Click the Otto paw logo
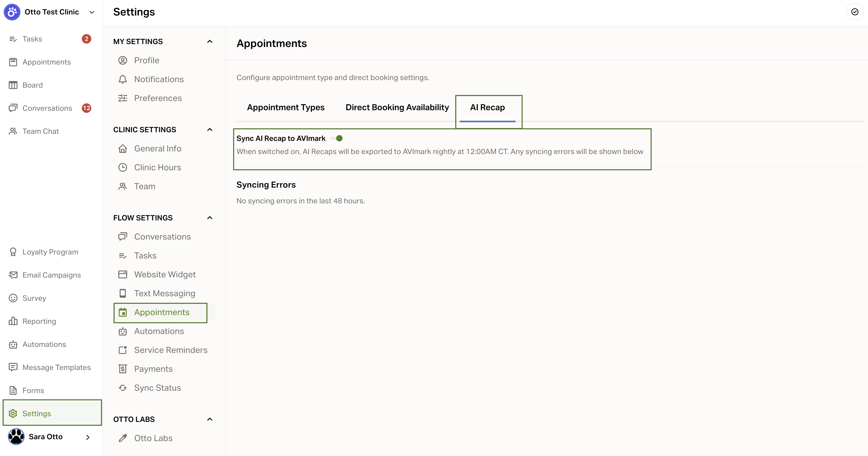868x456 pixels. click(x=12, y=12)
